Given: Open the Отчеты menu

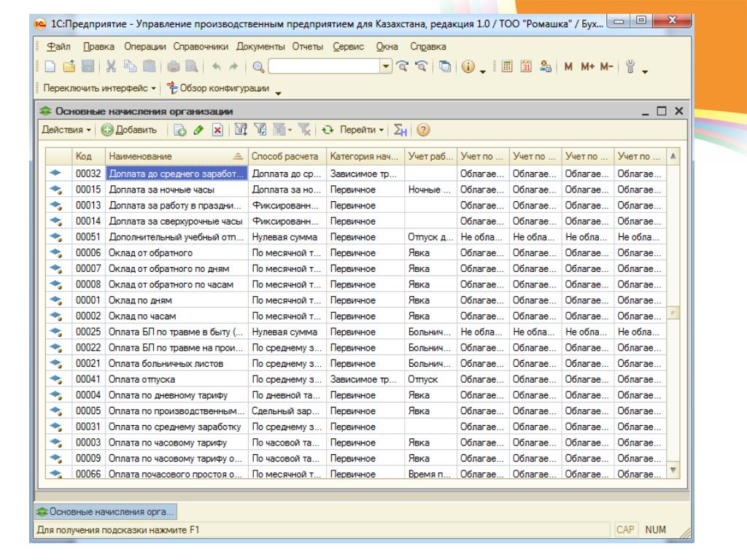Looking at the screenshot, I should (x=307, y=47).
